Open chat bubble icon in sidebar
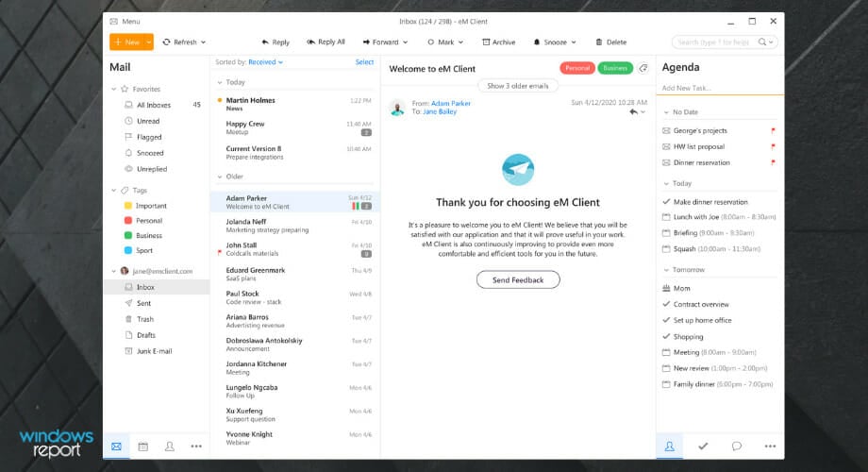The height and width of the screenshot is (472, 868). 736,446
